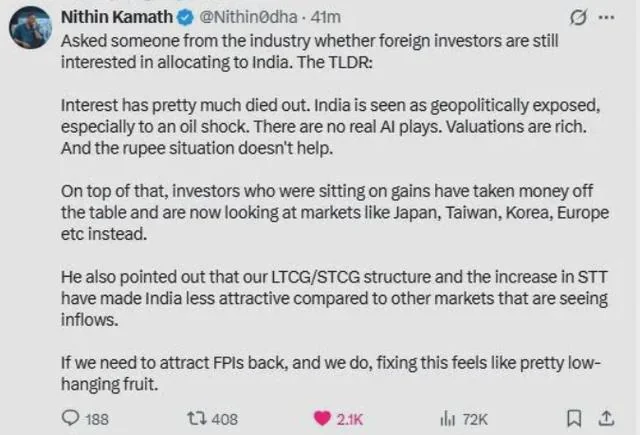The height and width of the screenshot is (435, 640).
Task: Click the 188 replies count
Action: pos(97,420)
